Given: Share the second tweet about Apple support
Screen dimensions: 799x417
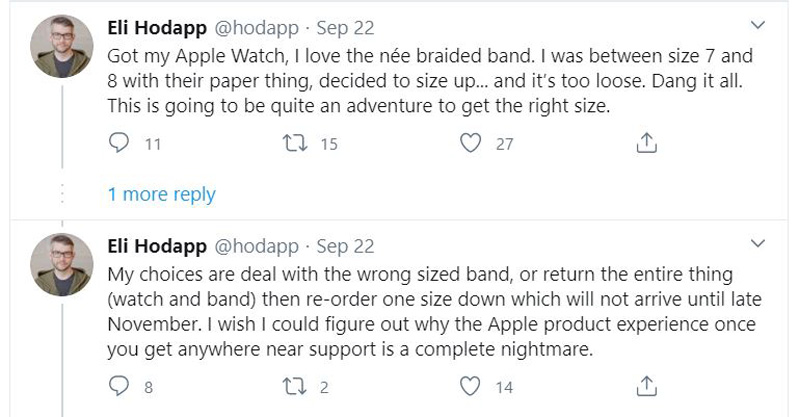Looking at the screenshot, I should point(646,385).
